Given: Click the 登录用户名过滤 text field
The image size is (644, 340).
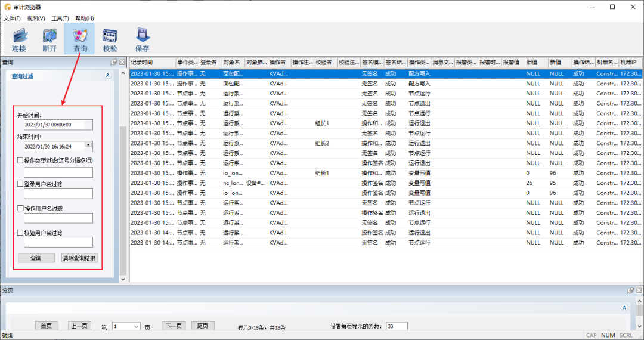Looking at the screenshot, I should pos(58,194).
